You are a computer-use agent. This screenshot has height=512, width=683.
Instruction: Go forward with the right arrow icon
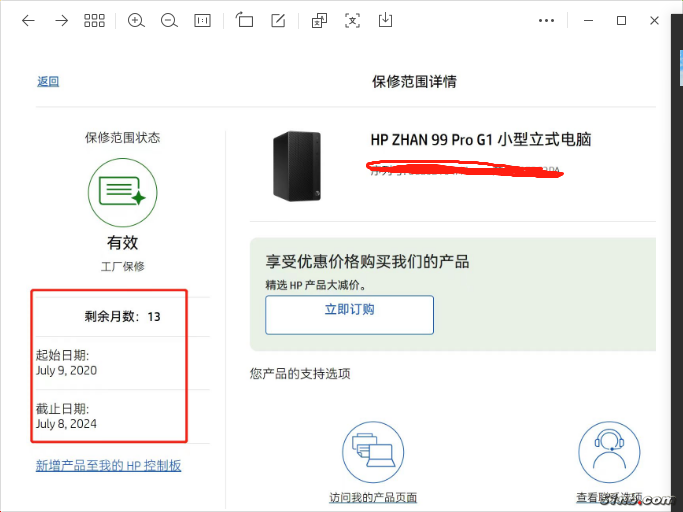[61, 20]
